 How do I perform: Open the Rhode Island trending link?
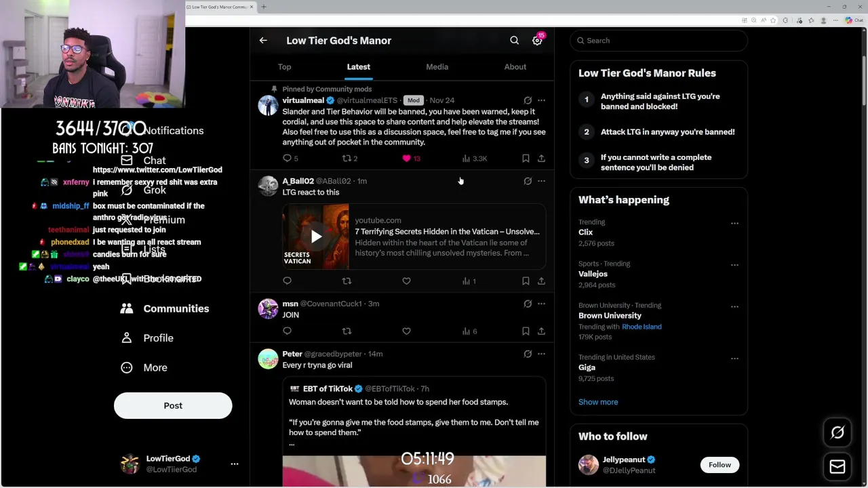(642, 327)
